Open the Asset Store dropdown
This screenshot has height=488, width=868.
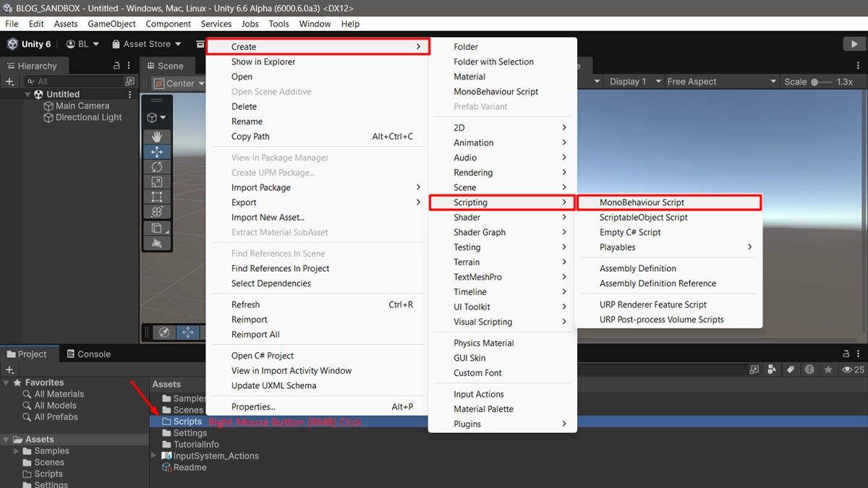tap(148, 44)
